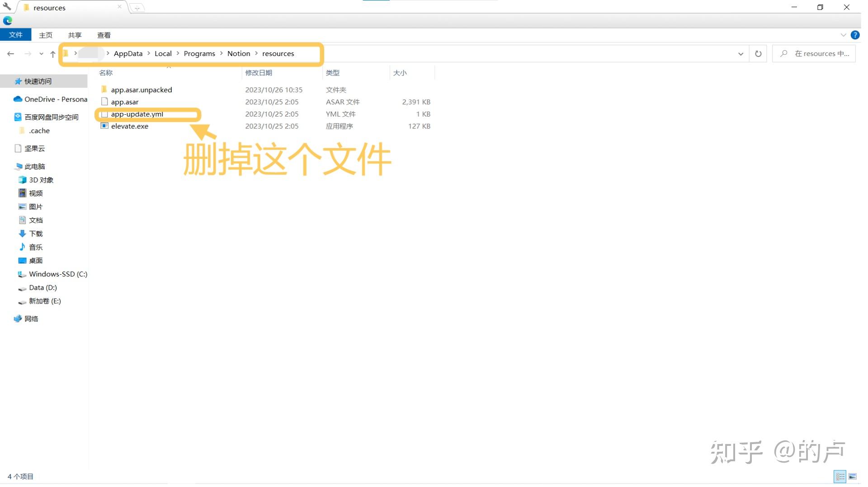Click the Notion breadcrumb segment
Image resolution: width=868 pixels, height=487 pixels.
click(x=238, y=53)
